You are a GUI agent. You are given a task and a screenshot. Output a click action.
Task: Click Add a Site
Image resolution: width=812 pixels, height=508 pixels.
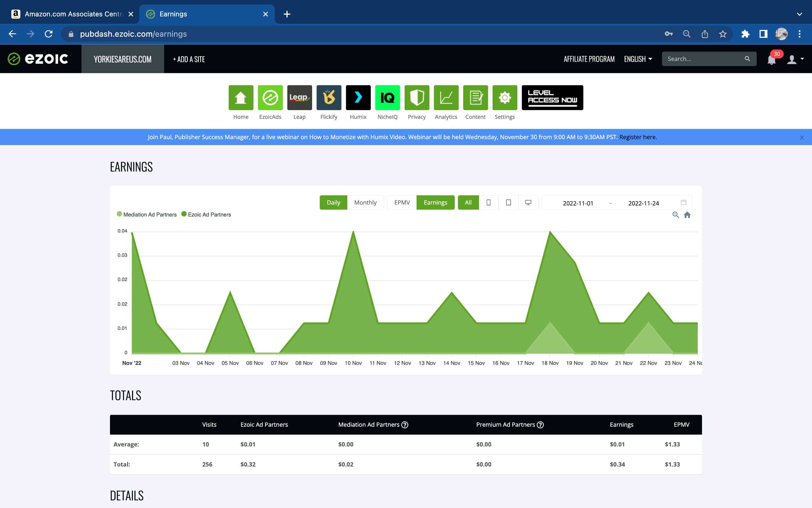tap(189, 59)
